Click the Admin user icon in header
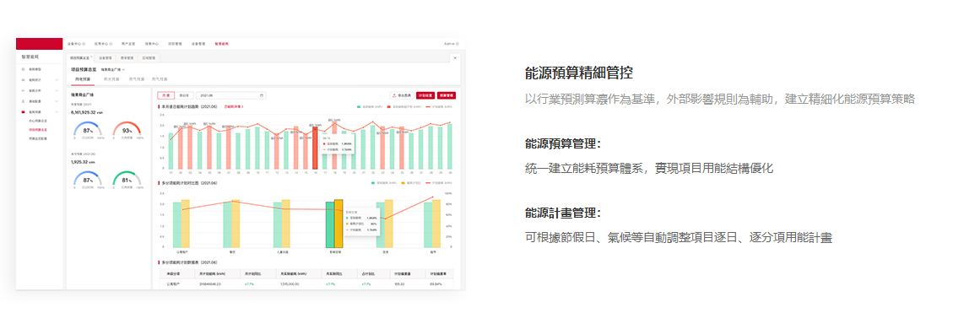 (458, 45)
